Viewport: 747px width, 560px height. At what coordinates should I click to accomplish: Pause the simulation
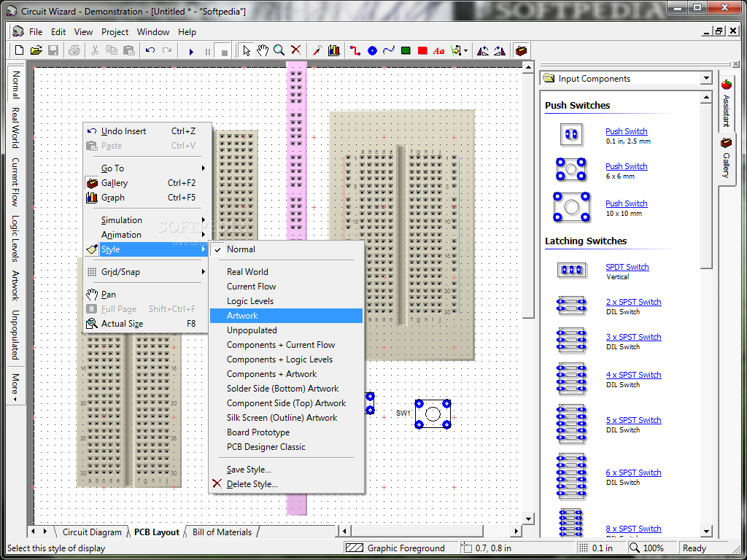coord(208,51)
